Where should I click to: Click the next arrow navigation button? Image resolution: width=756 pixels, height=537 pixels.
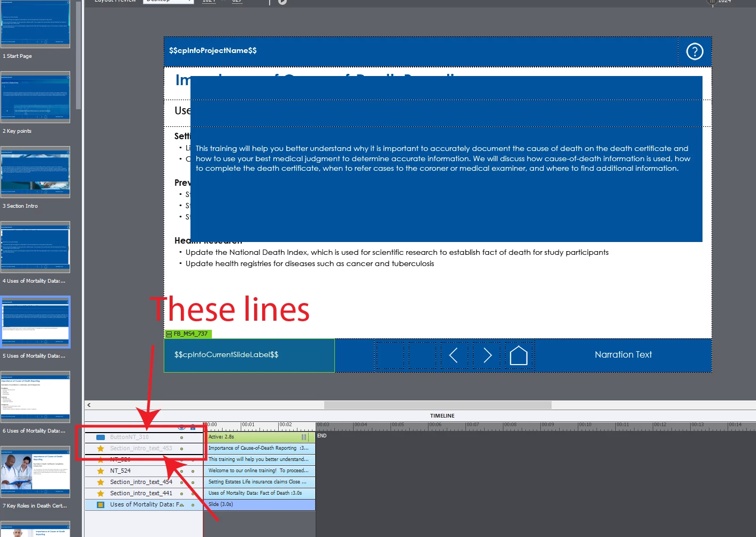487,356
